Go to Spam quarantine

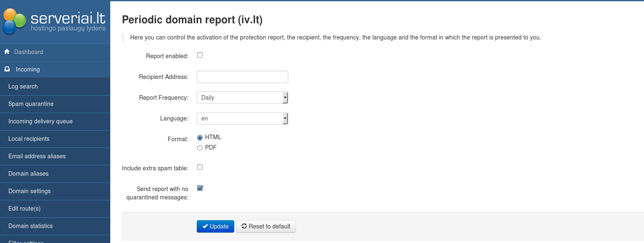31,104
